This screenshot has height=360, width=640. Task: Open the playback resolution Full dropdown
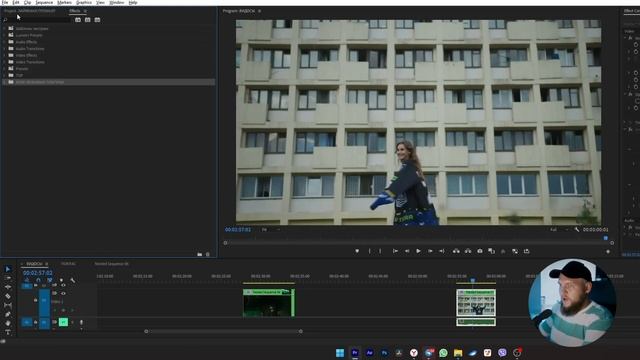tap(559, 230)
